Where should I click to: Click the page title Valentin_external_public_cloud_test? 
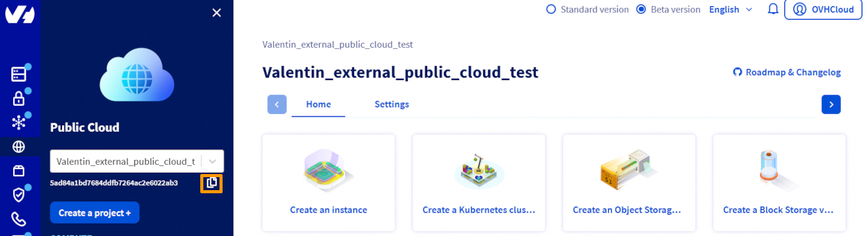[401, 72]
